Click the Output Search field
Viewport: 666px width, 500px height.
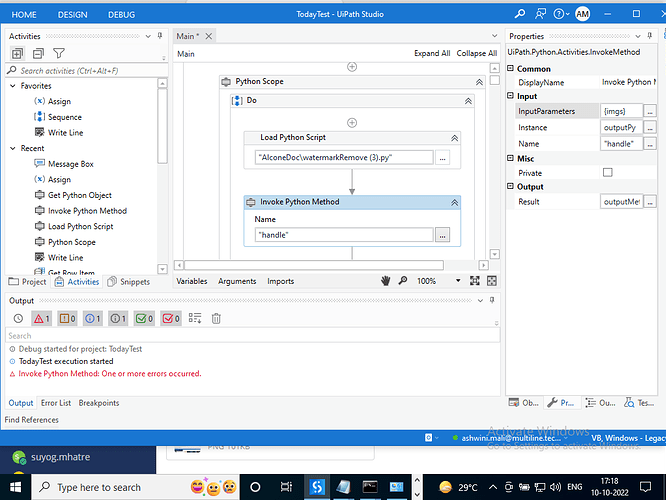(x=252, y=336)
